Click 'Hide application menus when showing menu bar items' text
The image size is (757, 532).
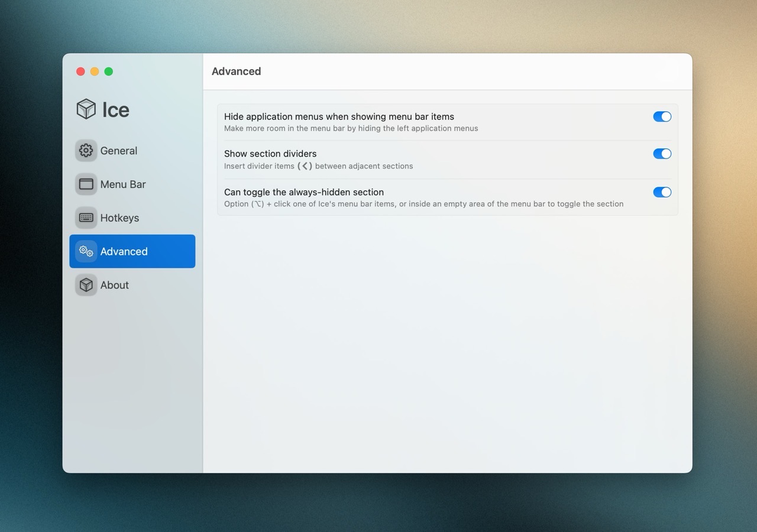(339, 117)
